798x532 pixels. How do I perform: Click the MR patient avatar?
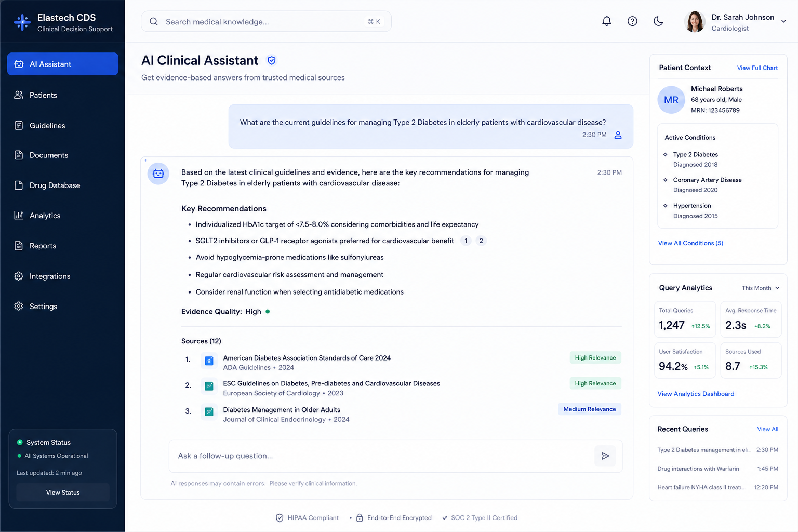pyautogui.click(x=671, y=100)
